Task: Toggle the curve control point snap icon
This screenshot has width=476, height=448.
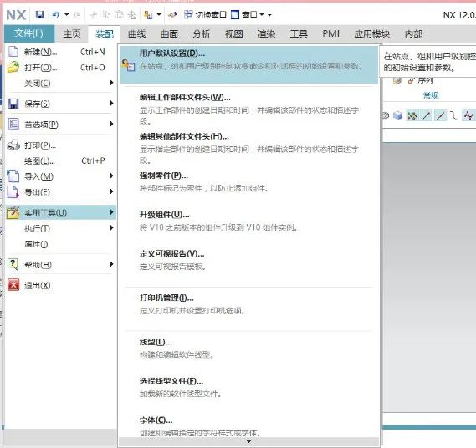Action: pos(454,115)
